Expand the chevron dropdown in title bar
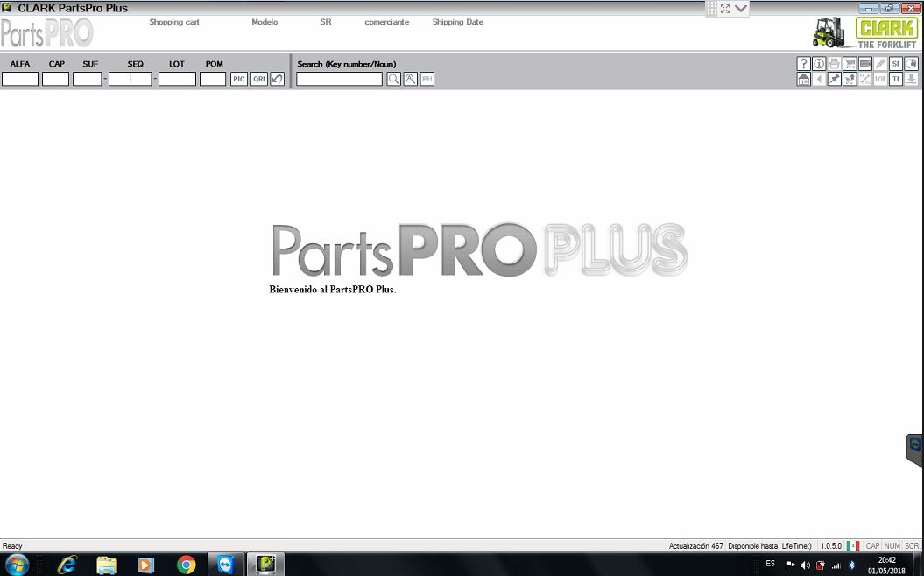The image size is (924, 576). tap(741, 8)
